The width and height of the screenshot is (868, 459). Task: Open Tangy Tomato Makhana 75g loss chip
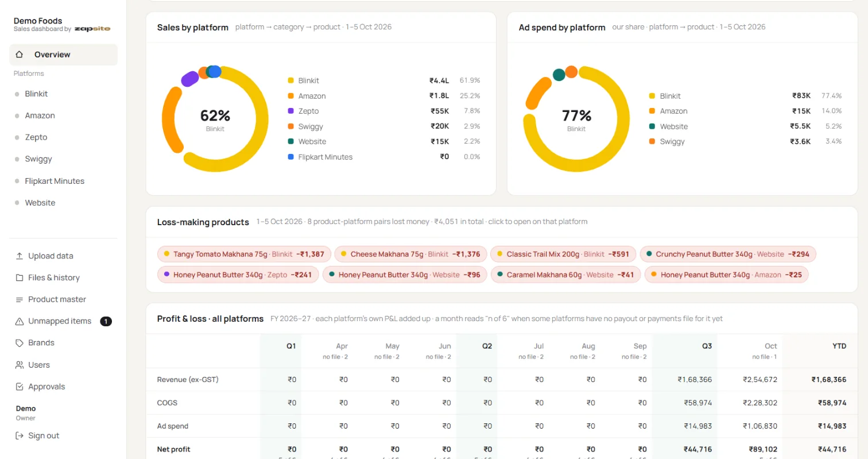tap(244, 254)
